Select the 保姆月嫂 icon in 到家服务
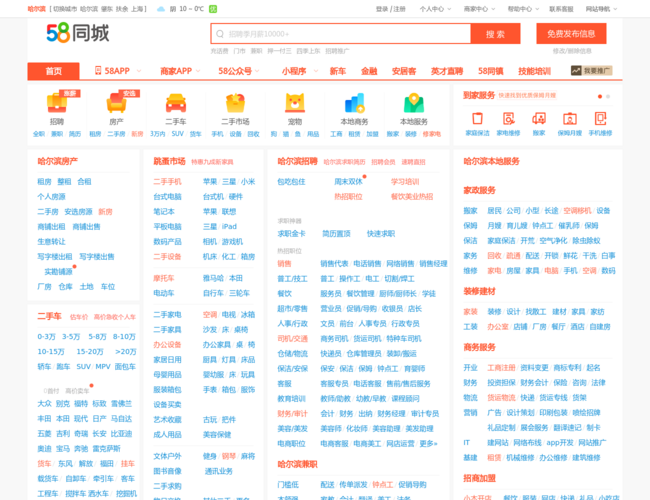 570,119
